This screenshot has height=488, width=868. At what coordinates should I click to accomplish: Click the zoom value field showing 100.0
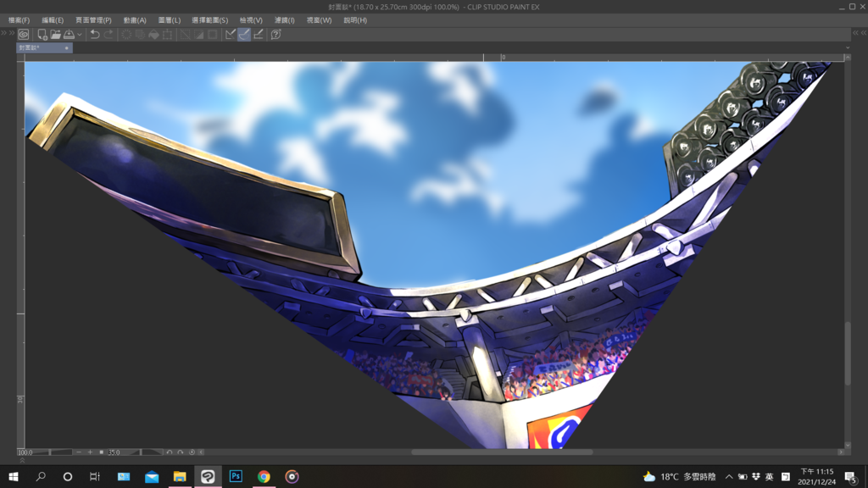tap(25, 452)
